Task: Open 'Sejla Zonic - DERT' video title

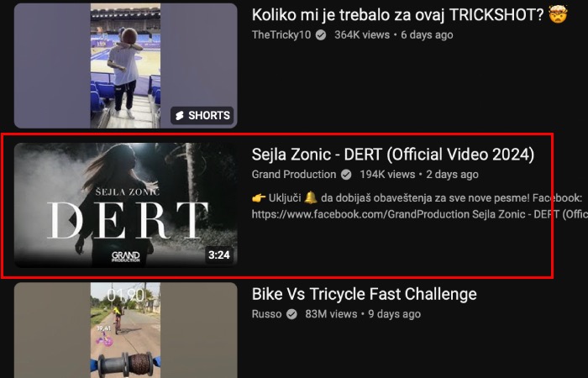Action: [393, 155]
